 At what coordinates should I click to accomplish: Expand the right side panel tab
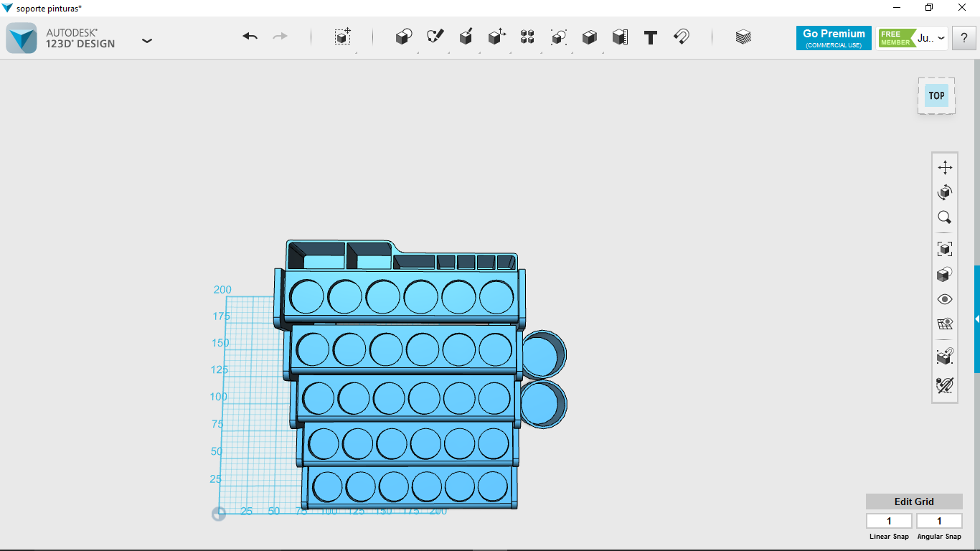tap(976, 319)
